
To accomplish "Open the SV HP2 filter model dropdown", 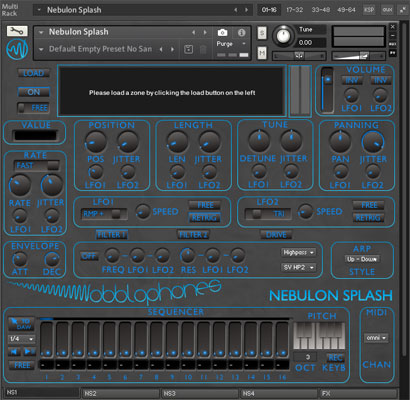I will click(298, 267).
